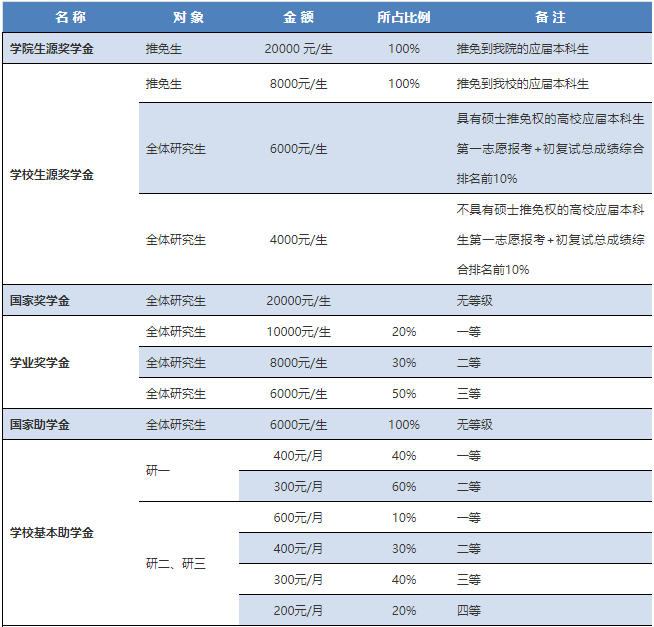Click 30% in the 8000元/生 二等 row
The height and width of the screenshot is (627, 654).
coord(404,363)
